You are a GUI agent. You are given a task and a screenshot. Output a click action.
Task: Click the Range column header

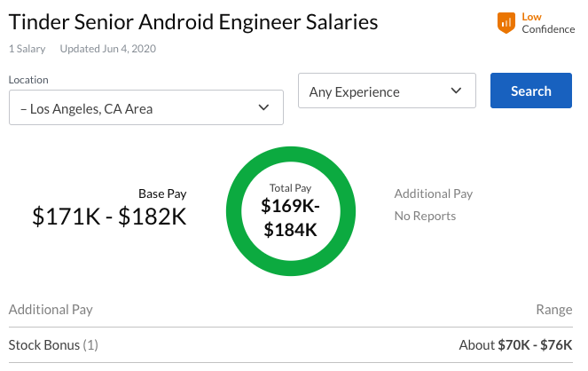click(x=554, y=310)
